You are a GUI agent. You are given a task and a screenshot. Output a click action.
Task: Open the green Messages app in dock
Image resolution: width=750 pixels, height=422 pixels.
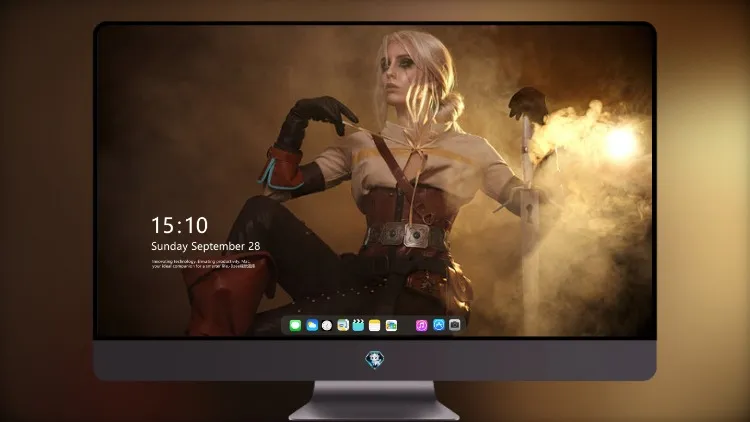coord(295,325)
